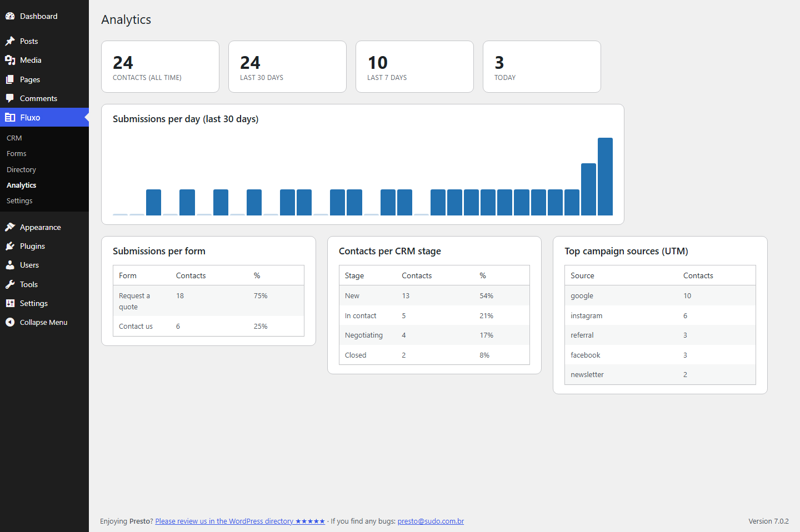Click the Plugins plug icon
The width and height of the screenshot is (800, 532).
(x=10, y=246)
